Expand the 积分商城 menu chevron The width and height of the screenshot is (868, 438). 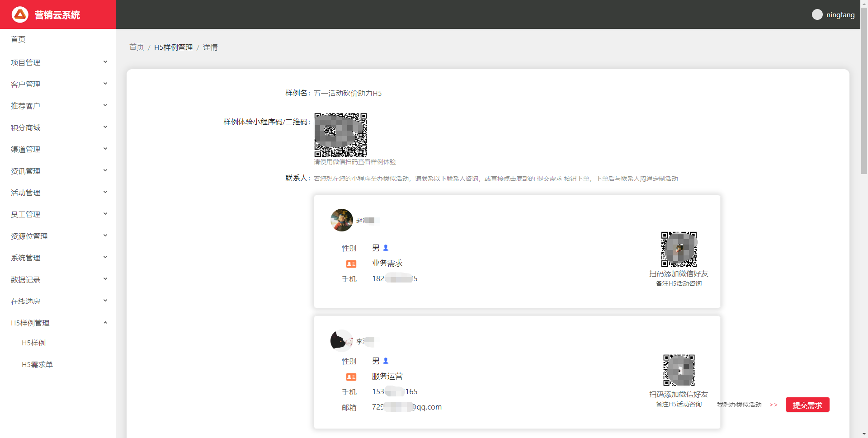point(105,127)
